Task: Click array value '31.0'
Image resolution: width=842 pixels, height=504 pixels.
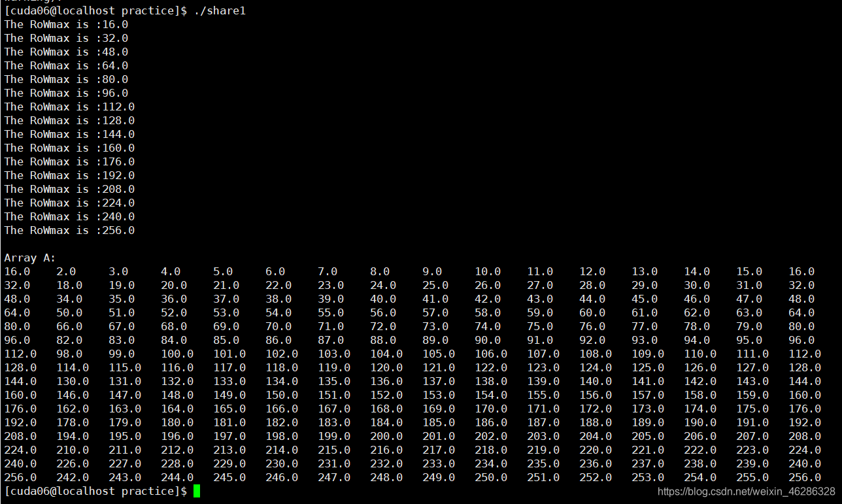Action: point(749,286)
